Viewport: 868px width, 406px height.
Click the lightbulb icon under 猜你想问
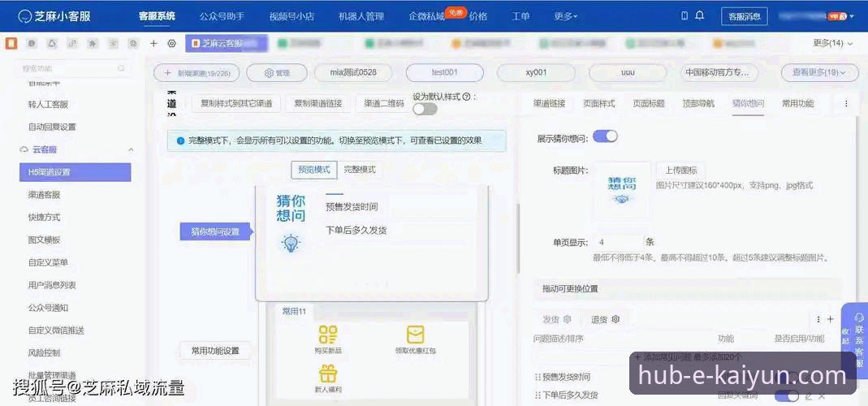(291, 243)
